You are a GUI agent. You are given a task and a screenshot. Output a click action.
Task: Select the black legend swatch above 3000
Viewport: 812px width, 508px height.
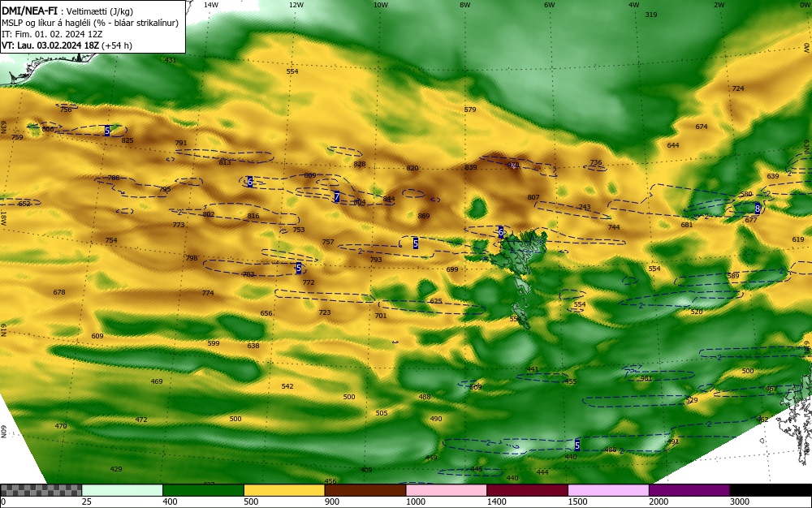pyautogui.click(x=771, y=490)
